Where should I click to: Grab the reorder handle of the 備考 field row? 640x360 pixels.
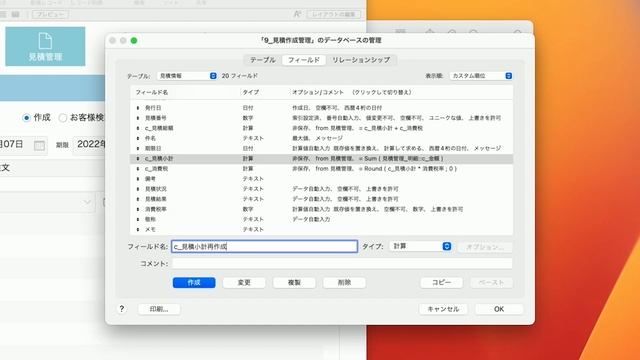coord(138,179)
